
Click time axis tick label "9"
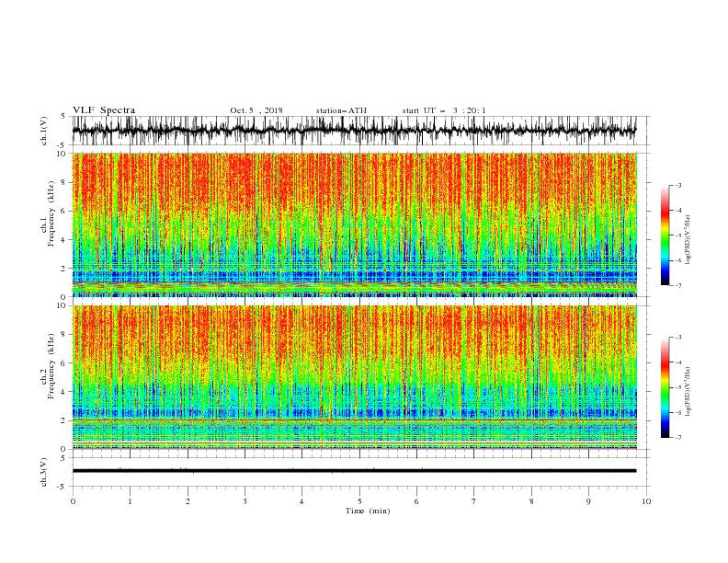click(588, 501)
